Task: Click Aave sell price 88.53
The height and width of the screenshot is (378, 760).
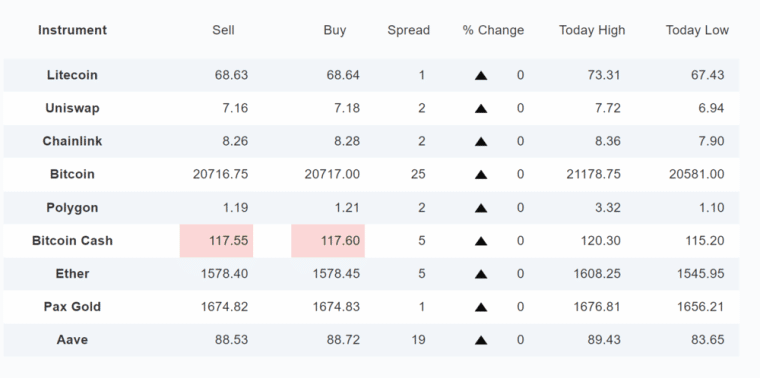Action: 231,340
